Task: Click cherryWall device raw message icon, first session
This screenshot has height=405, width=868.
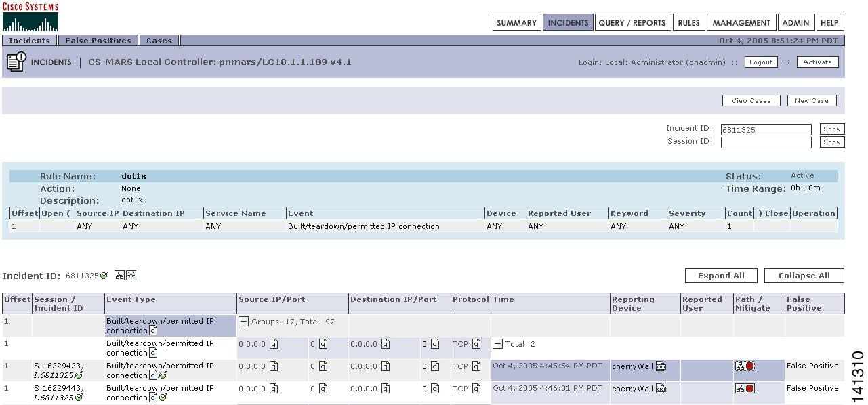Action: pos(661,366)
